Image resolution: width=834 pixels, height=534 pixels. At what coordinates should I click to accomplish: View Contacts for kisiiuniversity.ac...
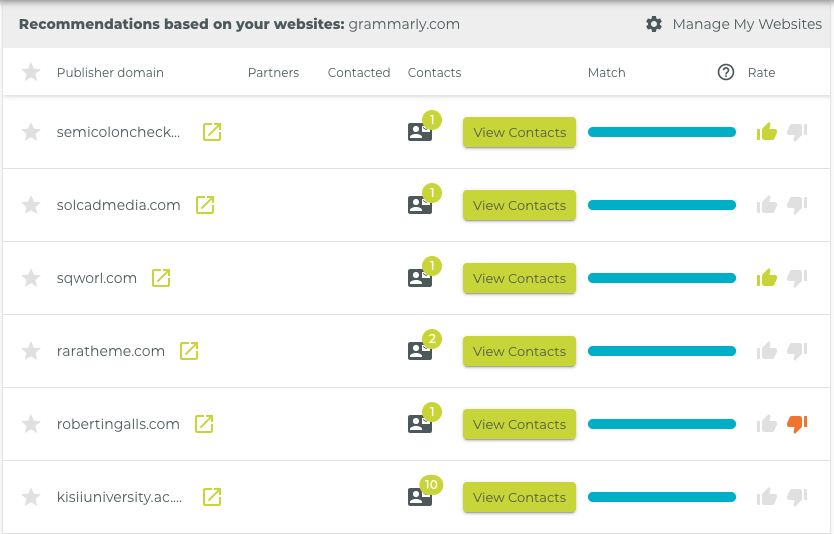coord(519,497)
